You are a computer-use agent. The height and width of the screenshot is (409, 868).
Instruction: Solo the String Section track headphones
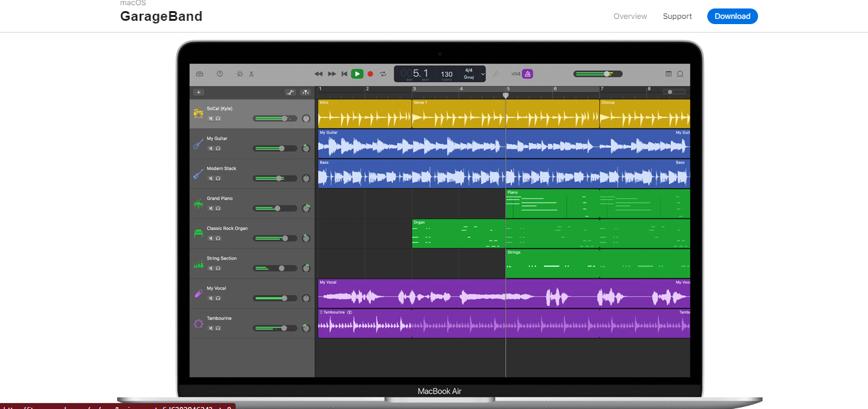coord(217,268)
